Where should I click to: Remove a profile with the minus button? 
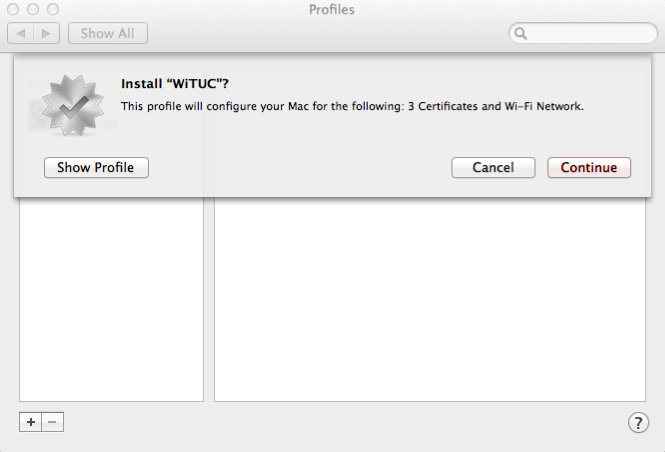[x=53, y=422]
